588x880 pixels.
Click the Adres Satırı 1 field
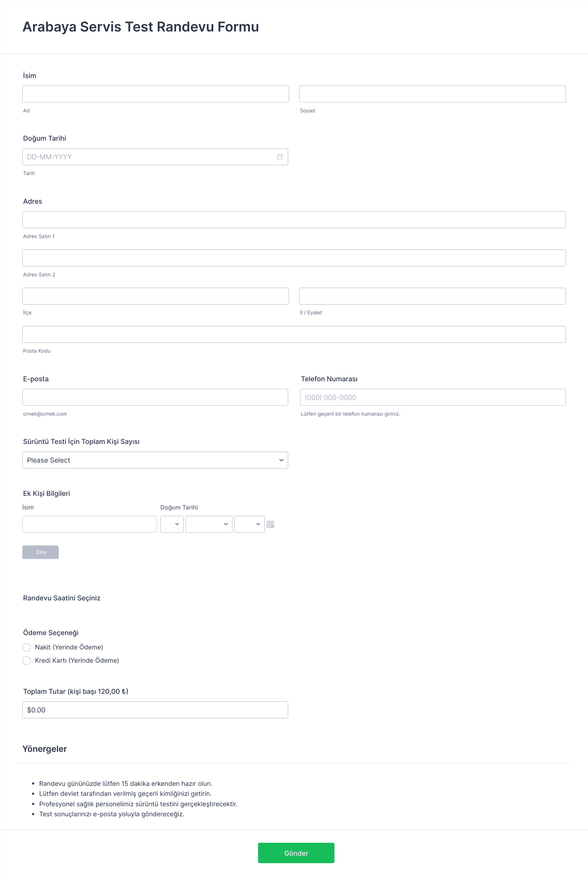[294, 220]
